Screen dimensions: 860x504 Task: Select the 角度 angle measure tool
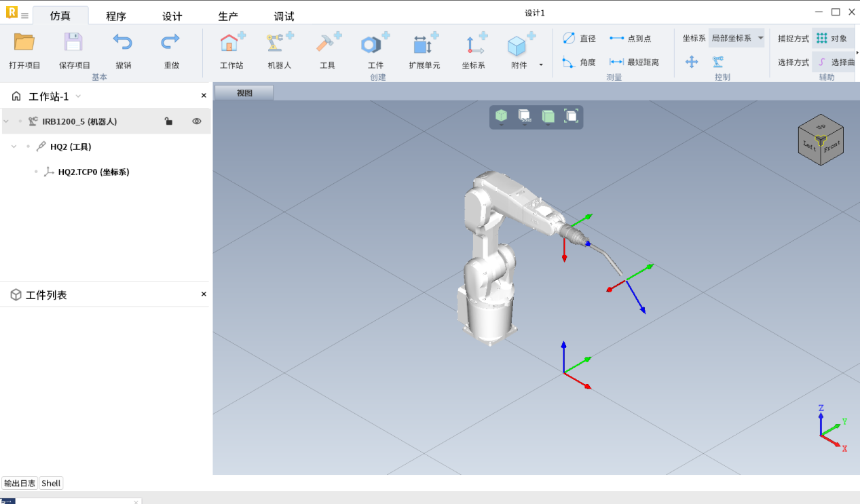tap(579, 62)
